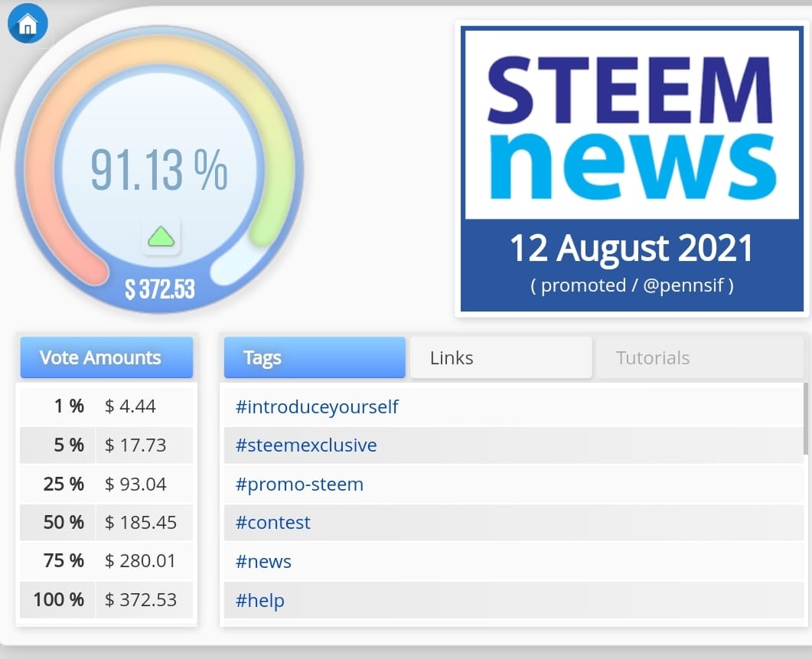
Task: Click the 25 % vote row label
Action: click(64, 484)
